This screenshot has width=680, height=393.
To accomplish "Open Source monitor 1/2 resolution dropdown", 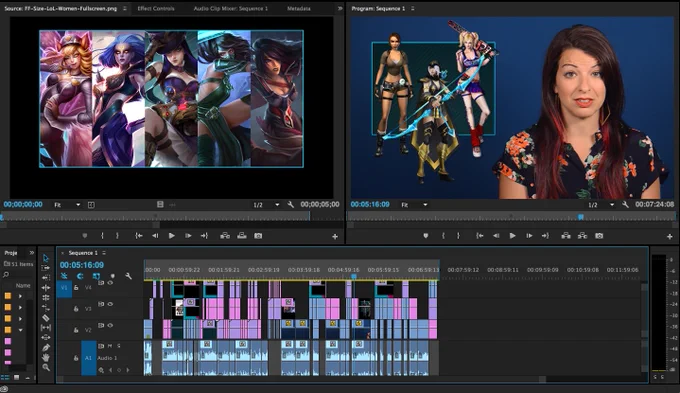I will coord(266,205).
